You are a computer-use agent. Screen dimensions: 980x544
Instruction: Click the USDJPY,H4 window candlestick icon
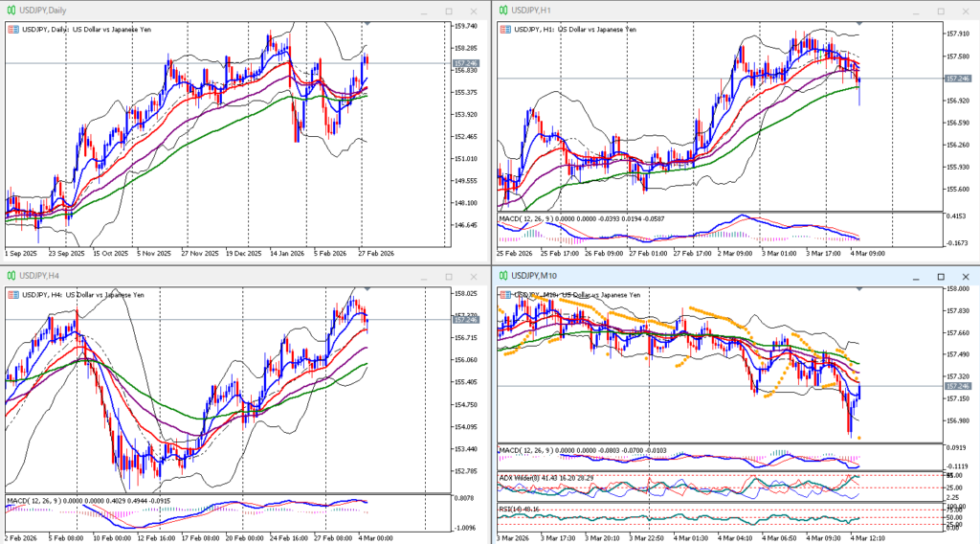coord(11,277)
